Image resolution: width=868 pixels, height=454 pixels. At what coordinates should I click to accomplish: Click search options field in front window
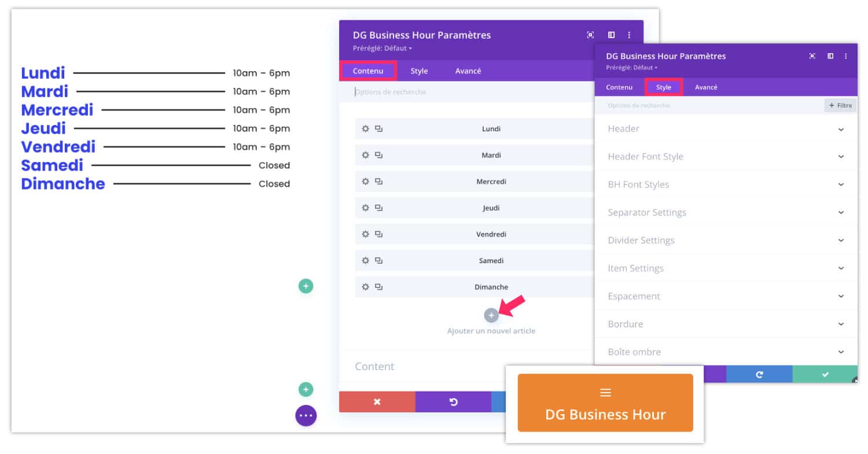tap(709, 106)
